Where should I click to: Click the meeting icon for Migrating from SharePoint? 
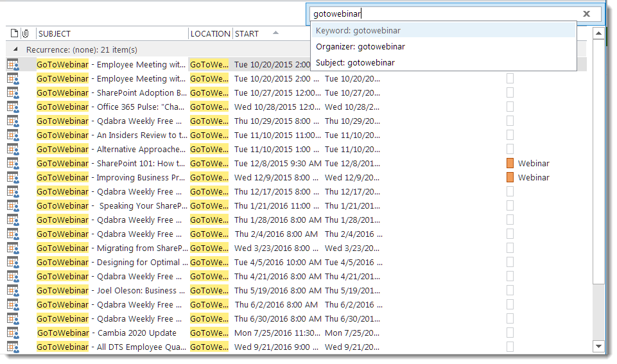coord(13,248)
